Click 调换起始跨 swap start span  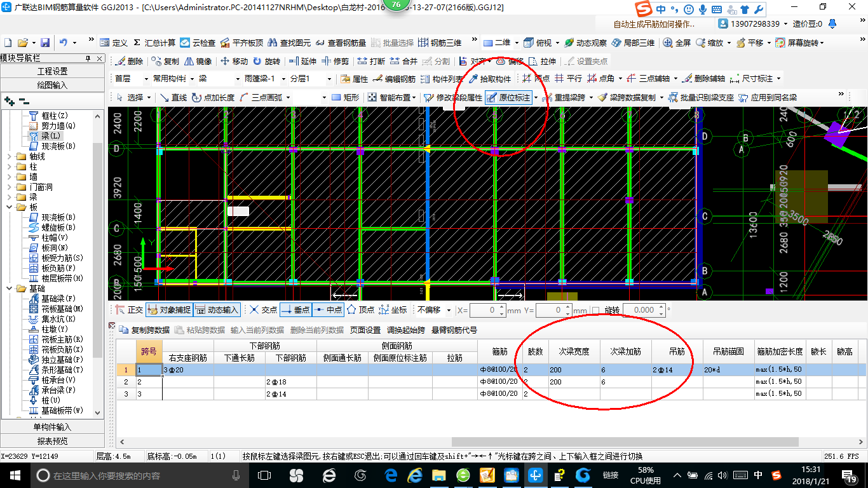coord(407,330)
